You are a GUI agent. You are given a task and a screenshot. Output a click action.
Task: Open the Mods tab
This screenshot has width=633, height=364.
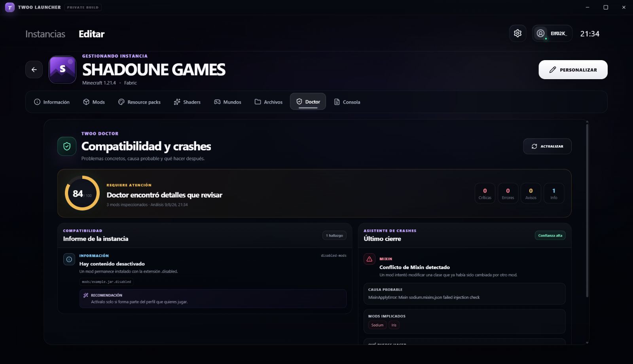point(94,102)
